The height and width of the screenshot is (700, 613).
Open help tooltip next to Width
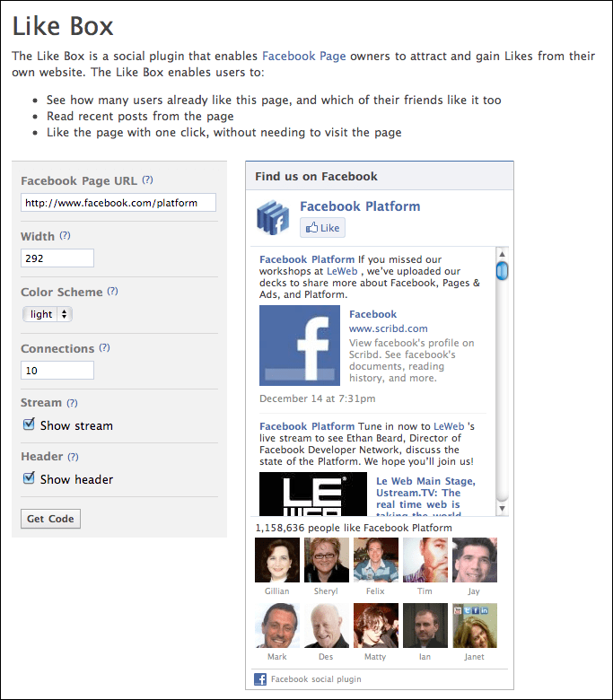(x=65, y=235)
